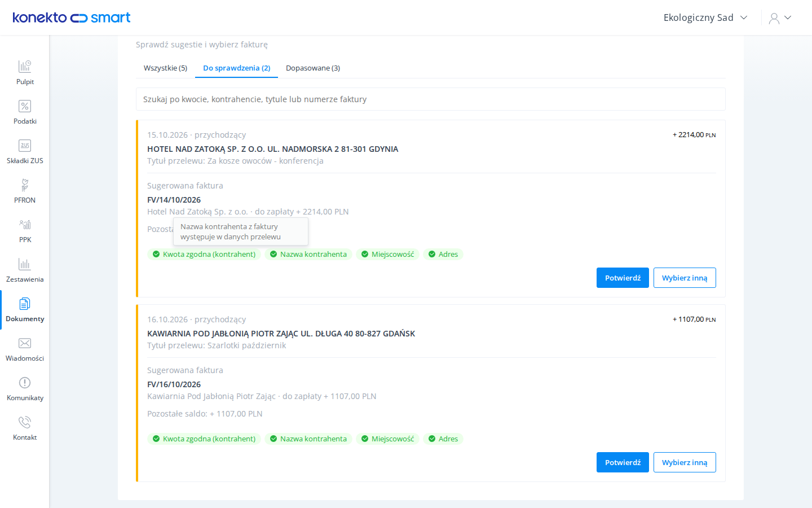Click invoice number FV/16/10/2026
Viewport: 812px width, 508px height.
click(174, 384)
